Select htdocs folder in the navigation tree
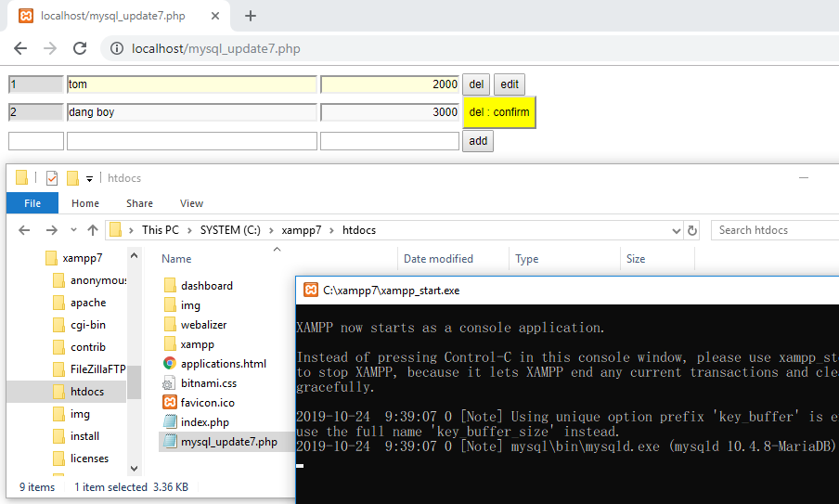Viewport: 839px width, 504px height. point(86,392)
